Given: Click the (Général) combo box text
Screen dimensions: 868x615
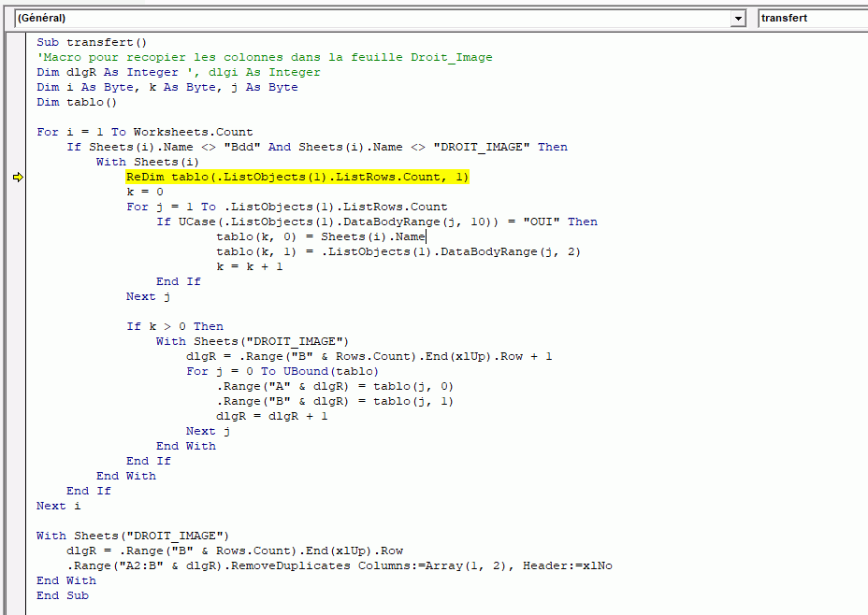Looking at the screenshot, I should coord(41,19).
